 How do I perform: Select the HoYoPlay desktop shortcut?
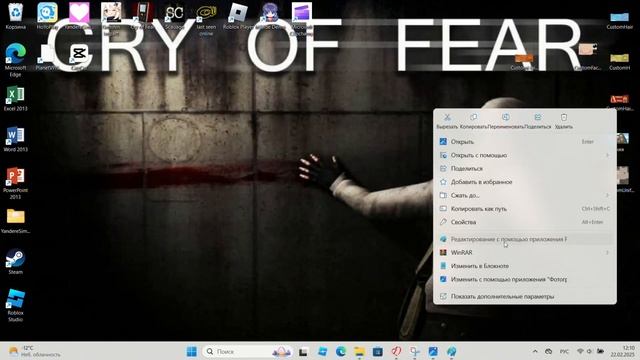(47, 16)
